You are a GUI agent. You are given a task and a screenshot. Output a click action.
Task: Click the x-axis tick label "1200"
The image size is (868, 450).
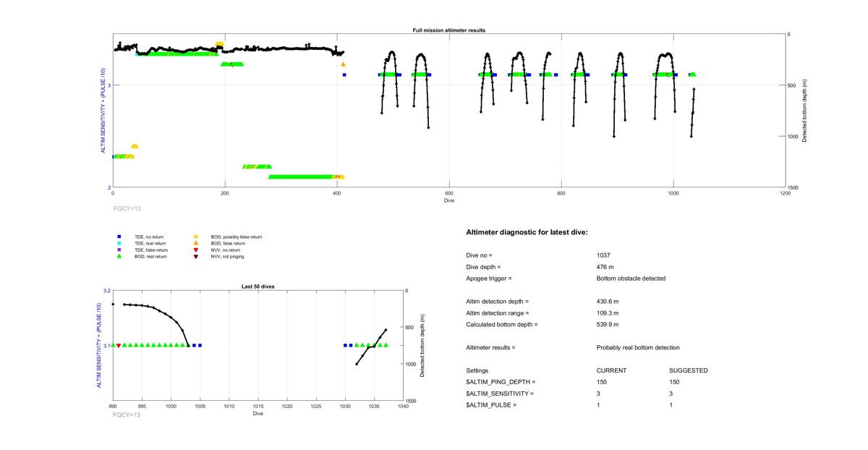coord(786,194)
